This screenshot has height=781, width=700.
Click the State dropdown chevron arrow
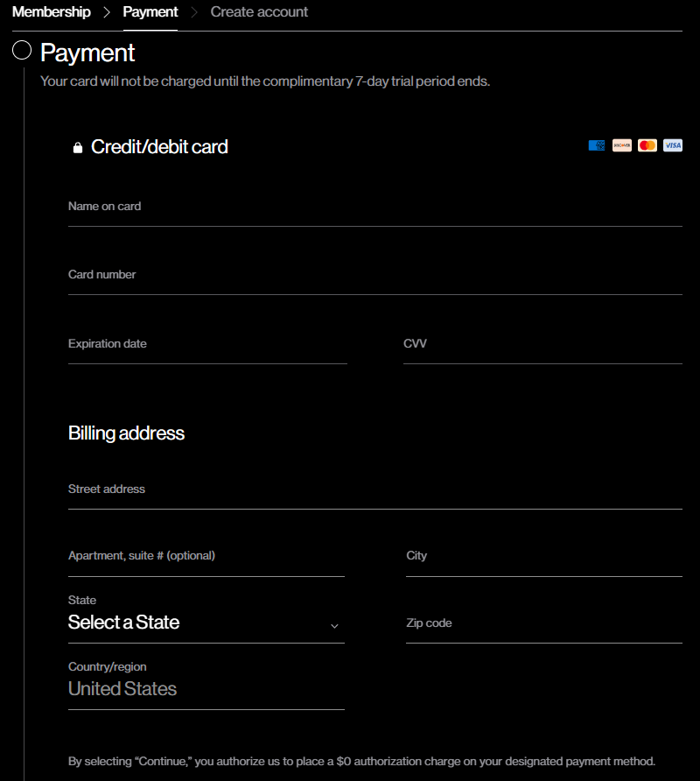(334, 626)
